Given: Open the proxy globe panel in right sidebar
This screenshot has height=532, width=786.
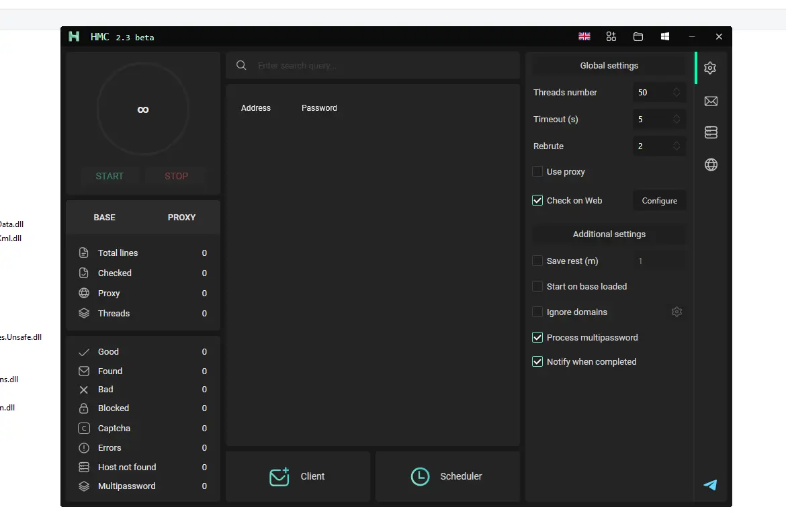Looking at the screenshot, I should pos(710,164).
